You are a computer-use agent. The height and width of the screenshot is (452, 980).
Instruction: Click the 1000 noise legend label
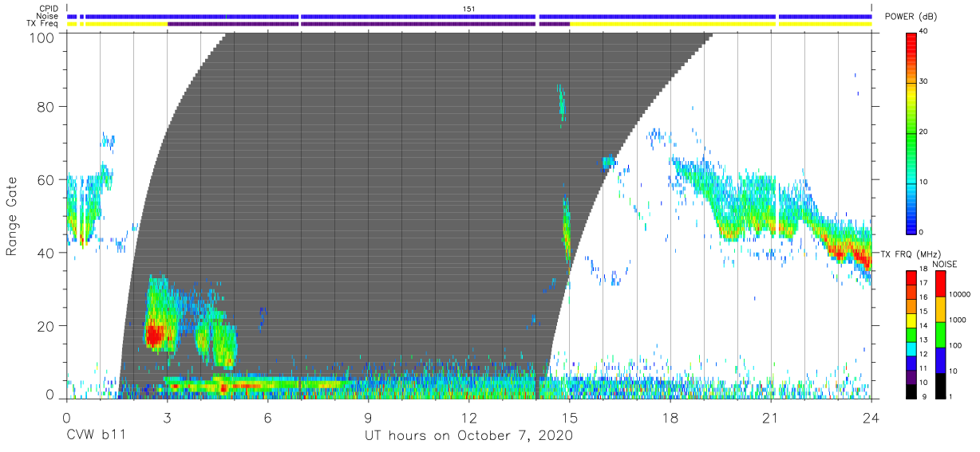(x=958, y=320)
